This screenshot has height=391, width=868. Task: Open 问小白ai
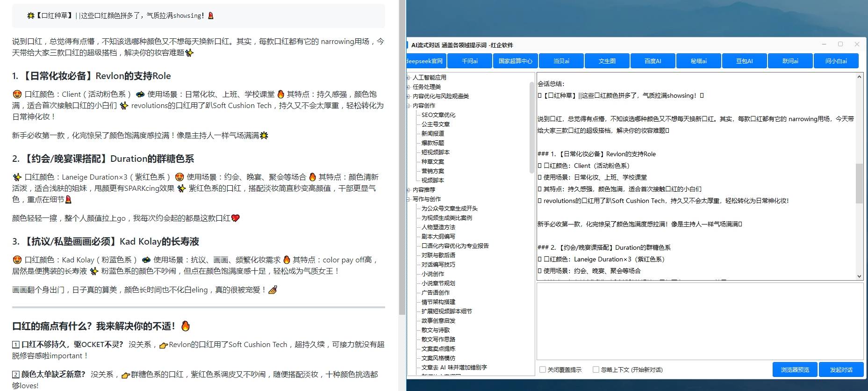(x=836, y=61)
